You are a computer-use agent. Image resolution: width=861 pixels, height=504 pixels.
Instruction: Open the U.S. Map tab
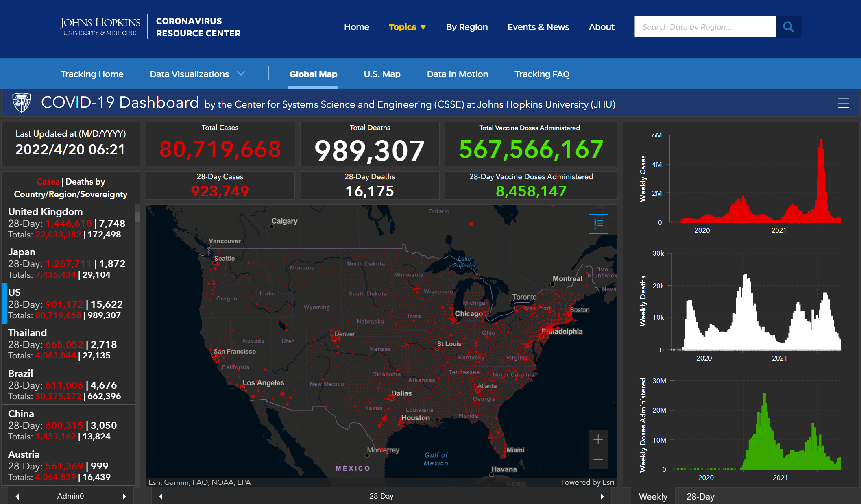(382, 74)
